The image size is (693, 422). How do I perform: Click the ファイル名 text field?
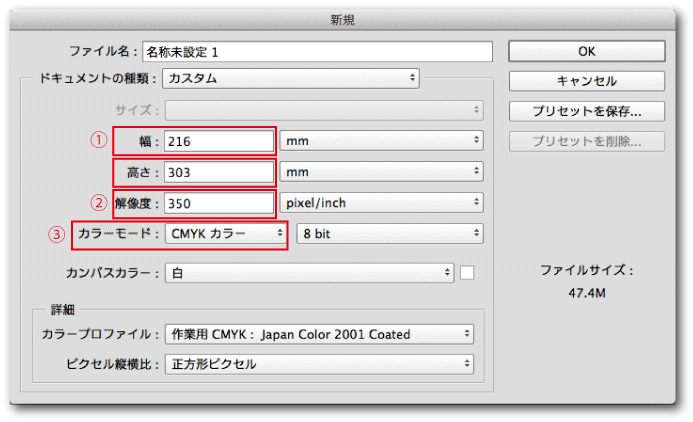[x=317, y=51]
